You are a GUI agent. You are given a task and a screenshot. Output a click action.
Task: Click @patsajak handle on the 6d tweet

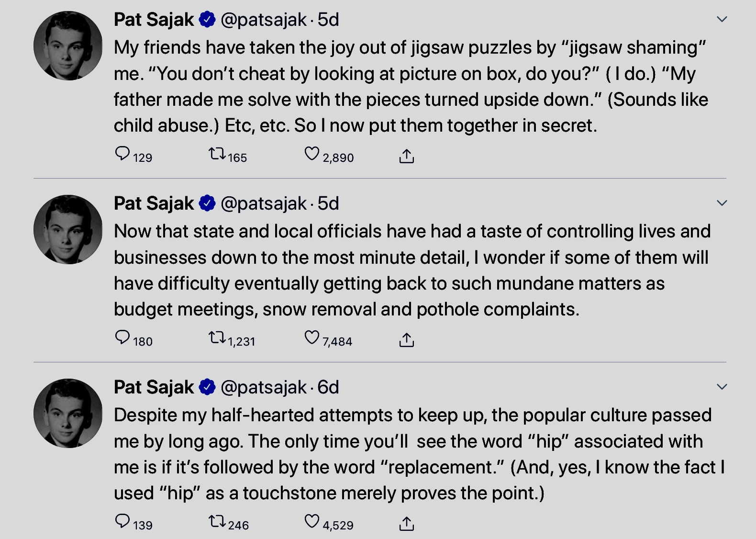point(264,387)
